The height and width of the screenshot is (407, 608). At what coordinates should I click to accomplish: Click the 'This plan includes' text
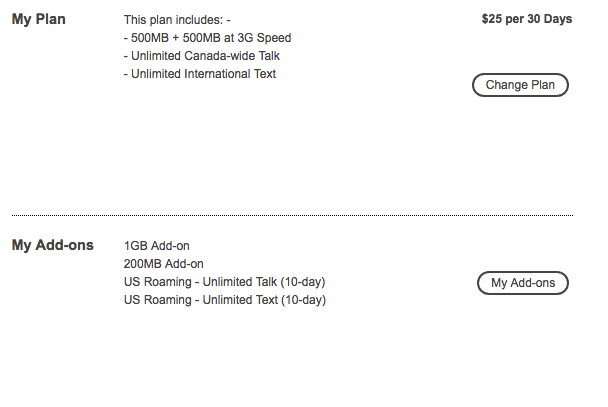point(177,20)
